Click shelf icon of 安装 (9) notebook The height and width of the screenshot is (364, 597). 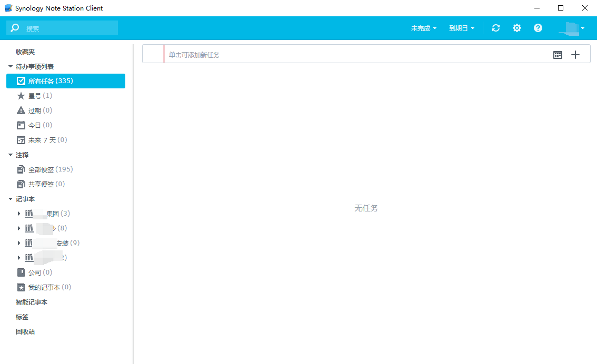(29, 242)
